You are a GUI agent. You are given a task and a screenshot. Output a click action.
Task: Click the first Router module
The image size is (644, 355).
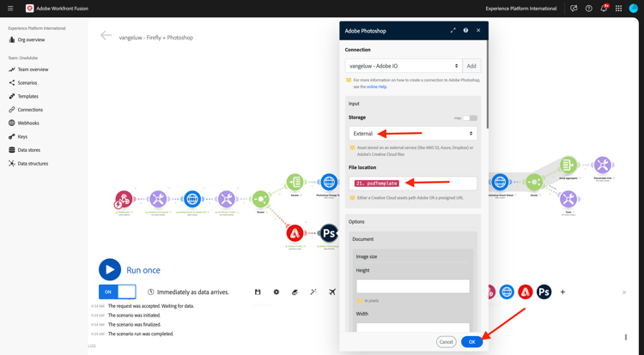261,199
